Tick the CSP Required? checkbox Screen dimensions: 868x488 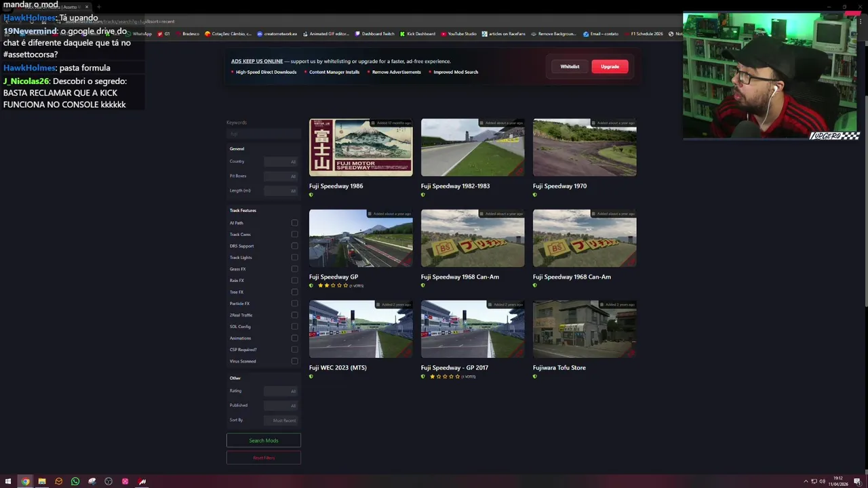coord(294,350)
